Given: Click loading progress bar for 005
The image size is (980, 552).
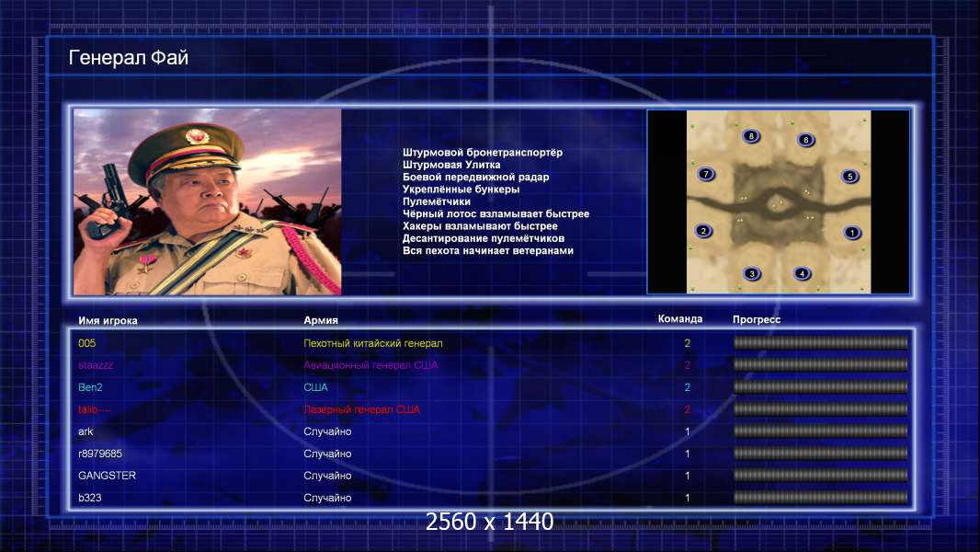Looking at the screenshot, I should pos(821,342).
